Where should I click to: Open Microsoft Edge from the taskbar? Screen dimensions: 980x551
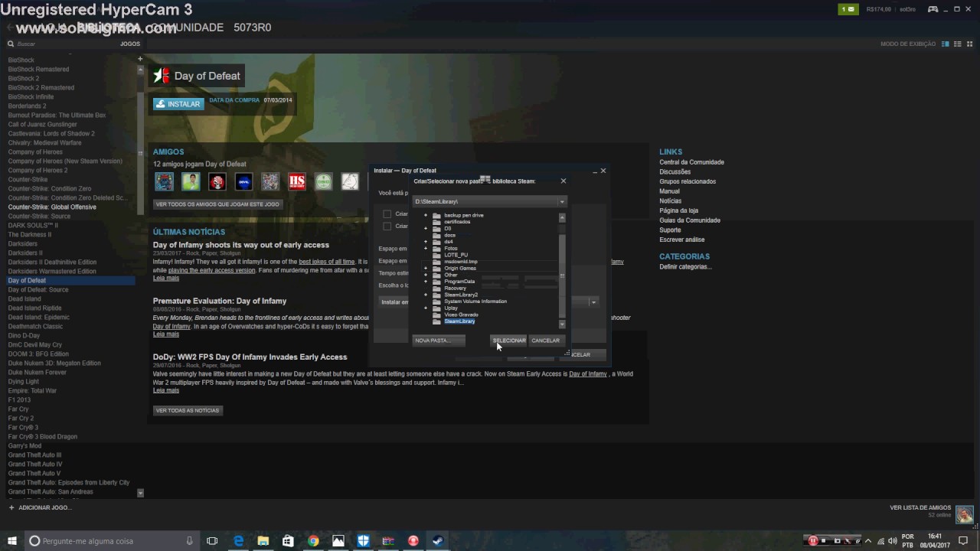(238, 541)
